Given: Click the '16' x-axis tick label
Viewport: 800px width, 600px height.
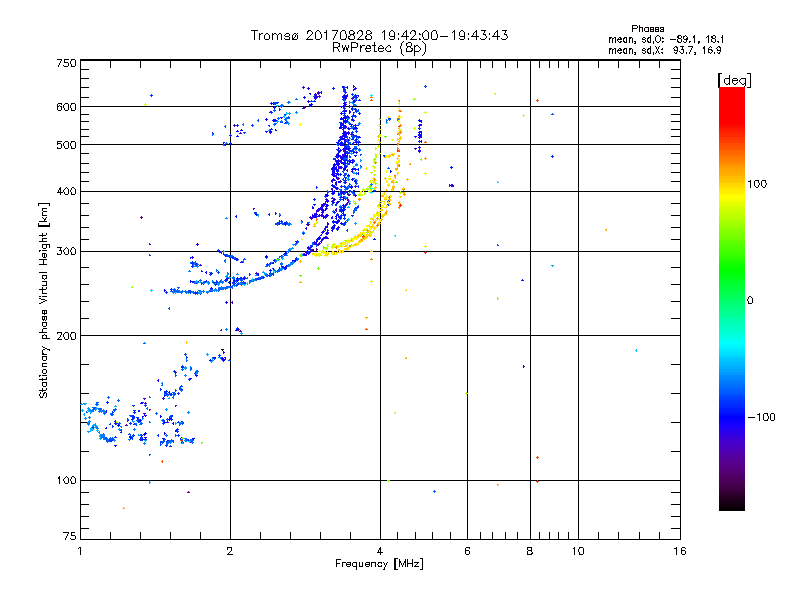Looking at the screenshot, I should 680,551.
